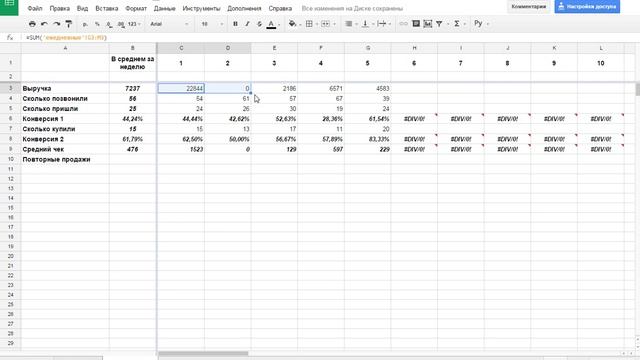
Task: Select the 'Сколько пришли' cell
Action: point(65,109)
